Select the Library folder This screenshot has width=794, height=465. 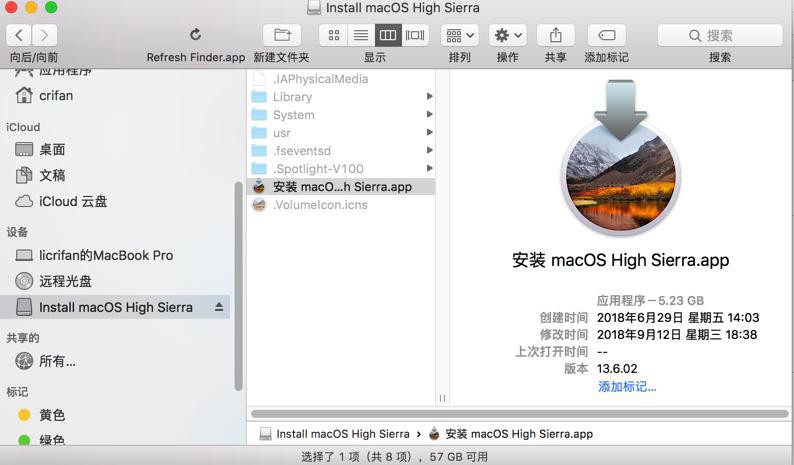341,96
